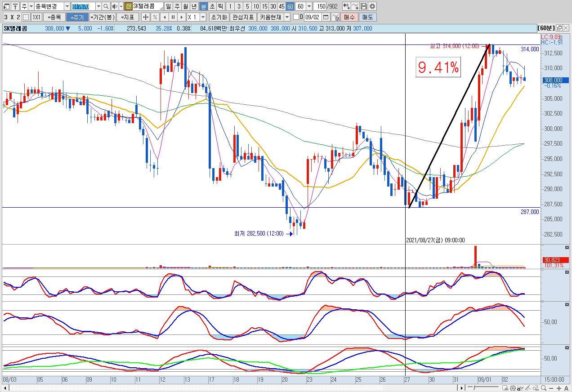Close the bottom indicator subpanel
The image size is (572, 392).
[566, 348]
